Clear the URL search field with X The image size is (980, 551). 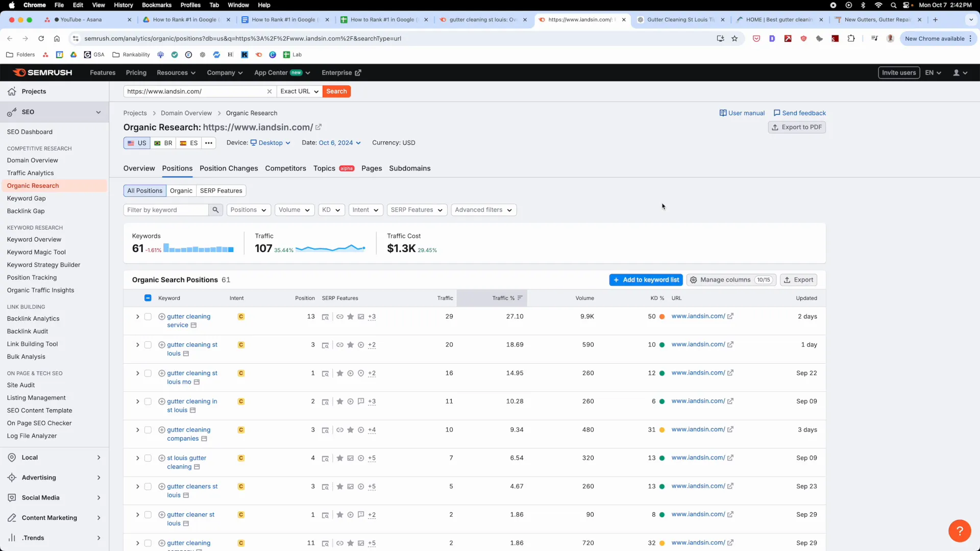269,91
